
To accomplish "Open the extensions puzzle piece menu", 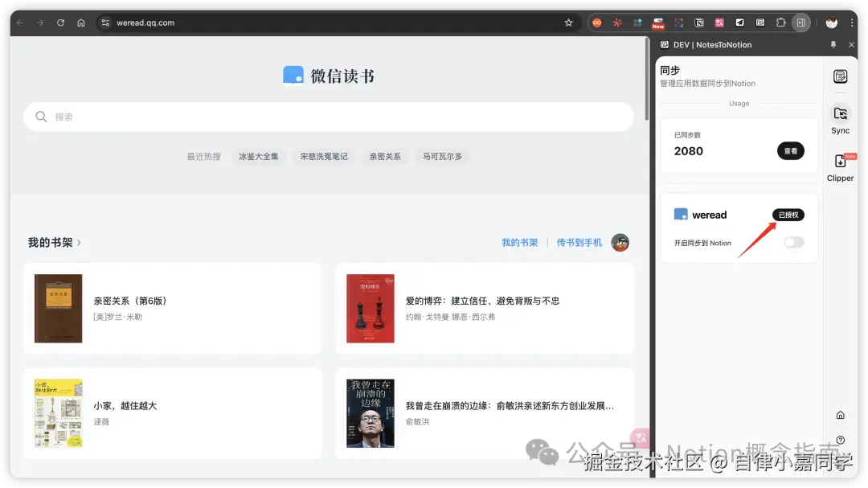I will point(780,23).
